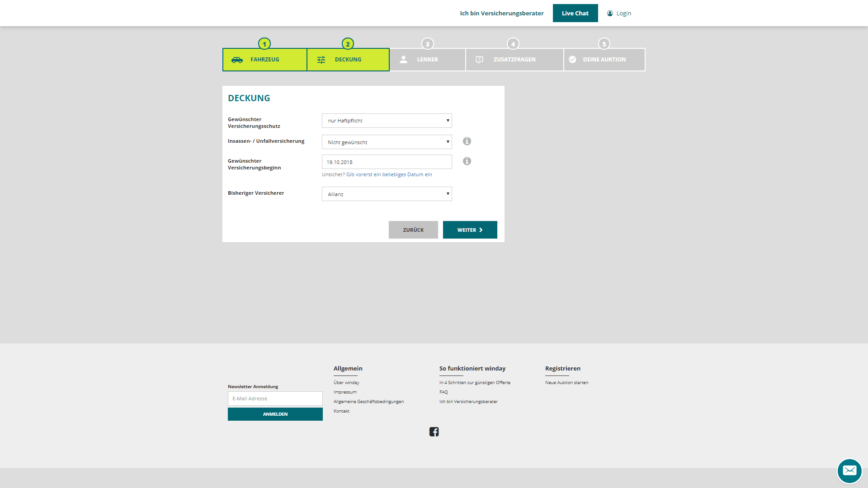This screenshot has width=868, height=488.
Task: Open 'Gib vorerst ein beliebiges Datum ein' link
Action: click(389, 174)
